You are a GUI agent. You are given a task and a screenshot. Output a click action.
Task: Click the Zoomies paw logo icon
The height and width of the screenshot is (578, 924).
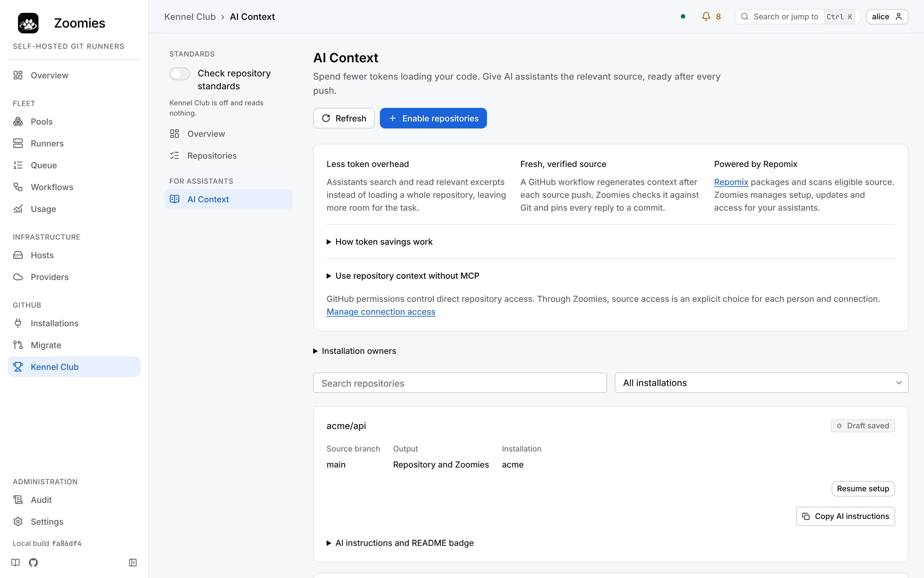point(28,23)
